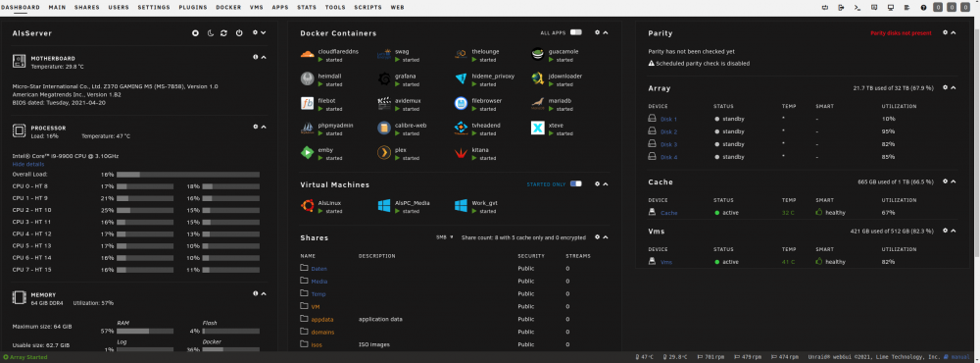Image resolution: width=980 pixels, height=363 pixels.
Task: Open the Disk 1 link
Action: 668,119
